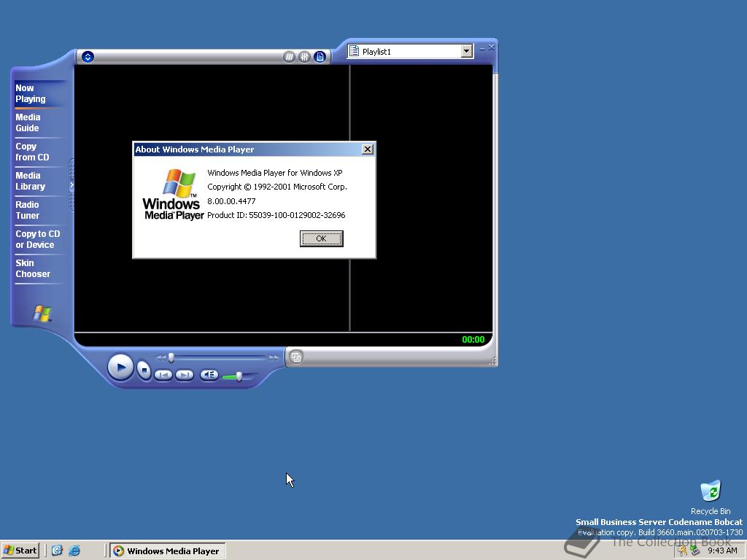Screen dimensions: 747x560
Task: Click the Product ID text line
Action: coord(276,215)
